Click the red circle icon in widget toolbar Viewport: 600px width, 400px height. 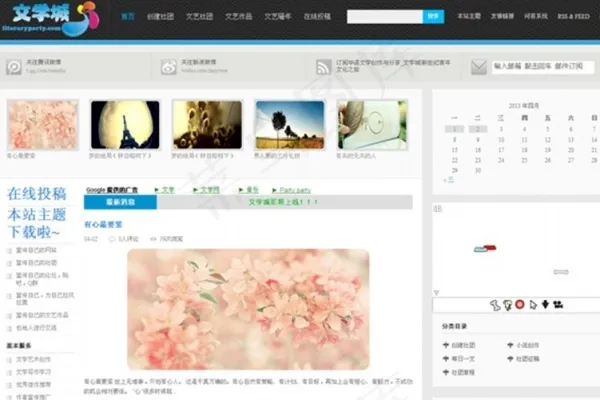(519, 305)
